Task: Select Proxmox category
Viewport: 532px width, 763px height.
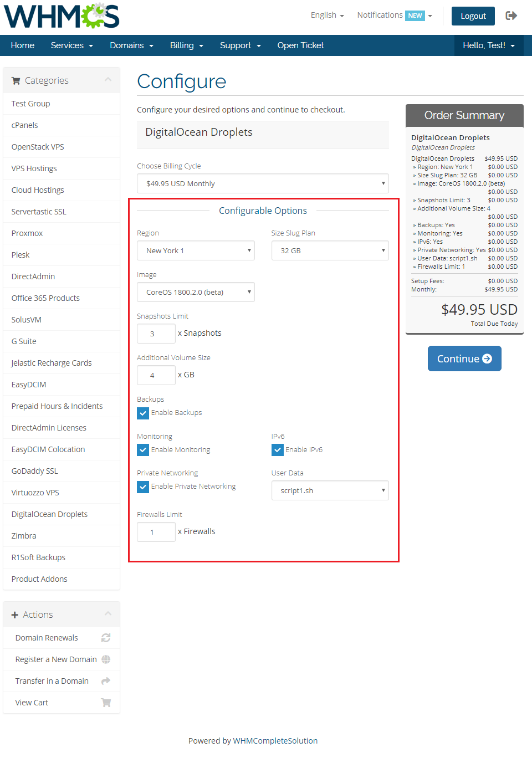Action: pos(62,233)
